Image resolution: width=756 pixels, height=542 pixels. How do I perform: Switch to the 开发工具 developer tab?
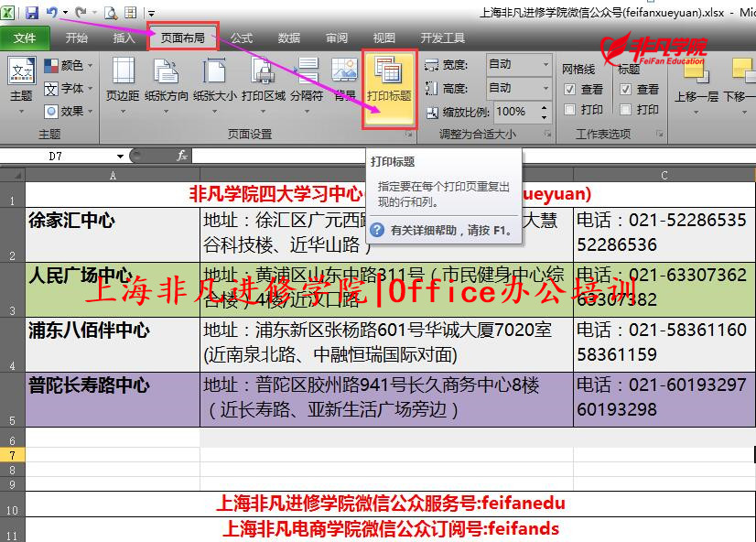tap(443, 38)
